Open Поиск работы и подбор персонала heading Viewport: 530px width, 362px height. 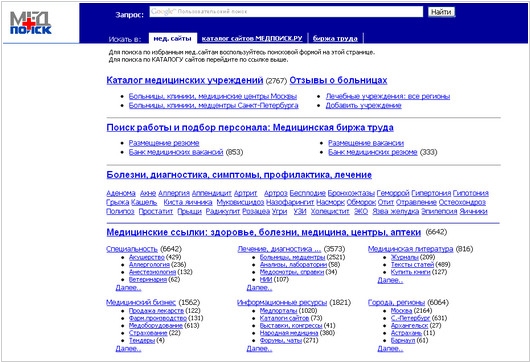(x=250, y=128)
